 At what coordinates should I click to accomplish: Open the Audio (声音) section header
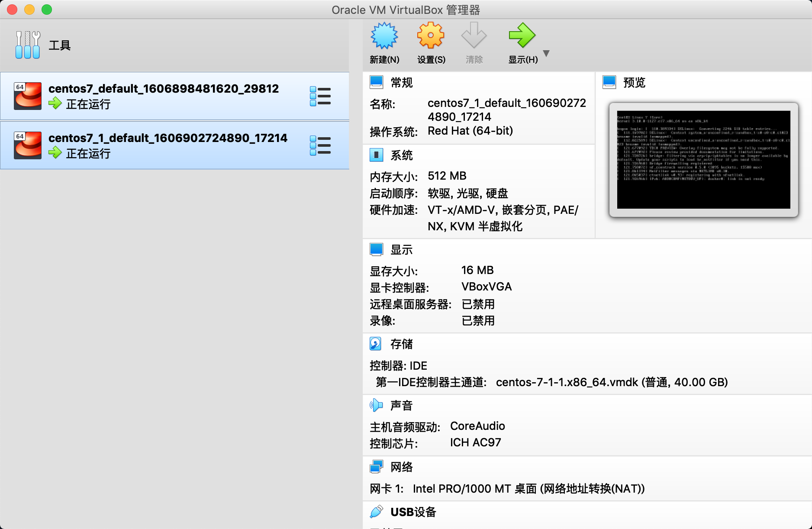click(402, 405)
